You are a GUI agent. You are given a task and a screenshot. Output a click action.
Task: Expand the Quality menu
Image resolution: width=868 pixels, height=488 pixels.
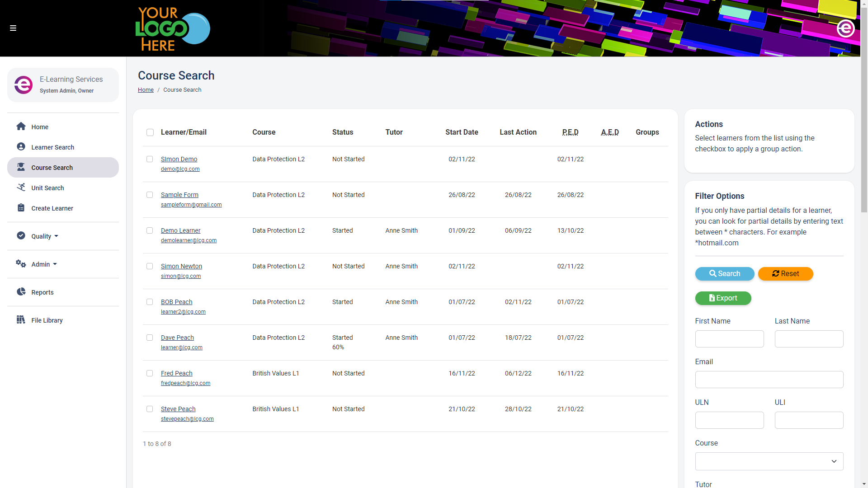point(63,236)
